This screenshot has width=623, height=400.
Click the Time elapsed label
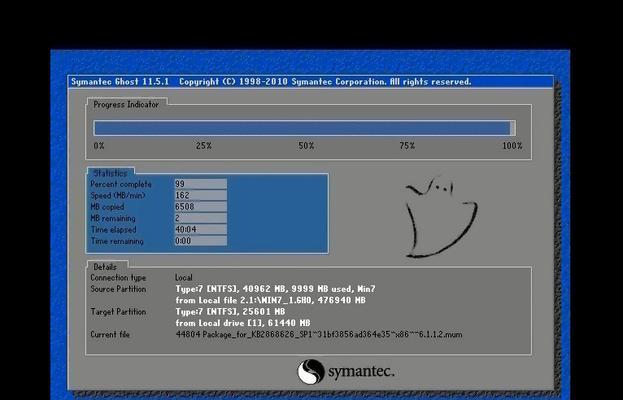click(113, 230)
